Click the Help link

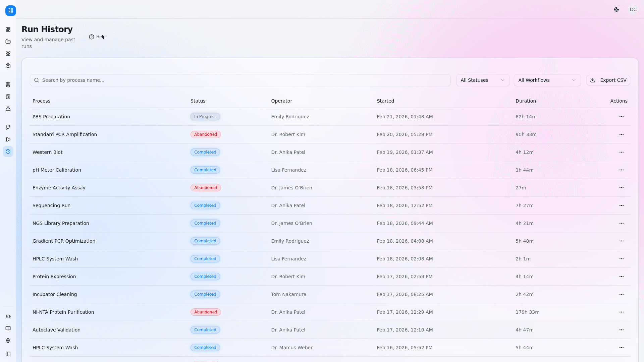pos(97,37)
